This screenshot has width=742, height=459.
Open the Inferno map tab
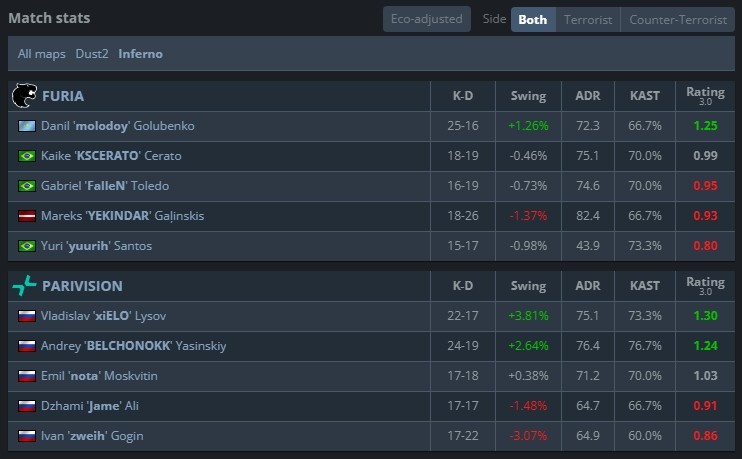click(x=140, y=54)
